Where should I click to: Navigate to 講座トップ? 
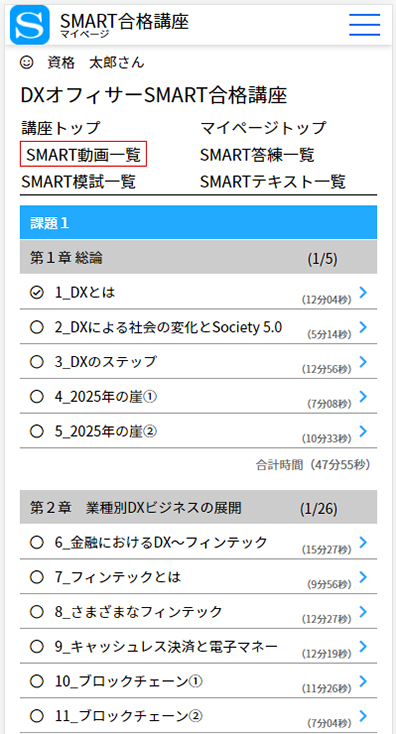(61, 127)
